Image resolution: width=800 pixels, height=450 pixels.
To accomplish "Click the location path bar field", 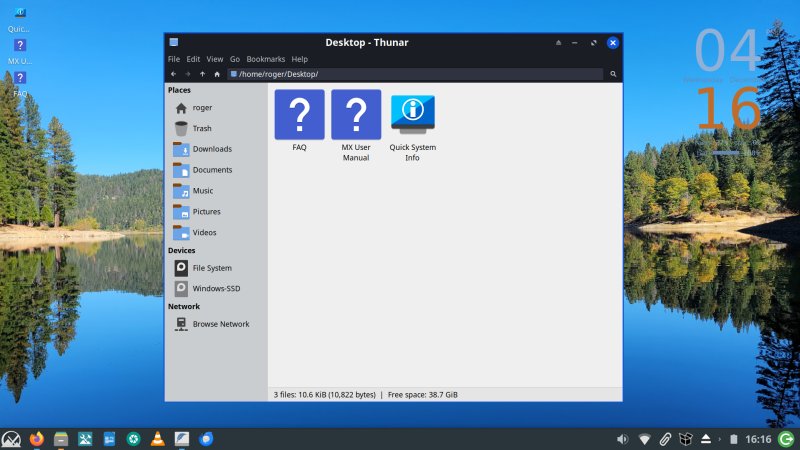I will click(x=420, y=74).
